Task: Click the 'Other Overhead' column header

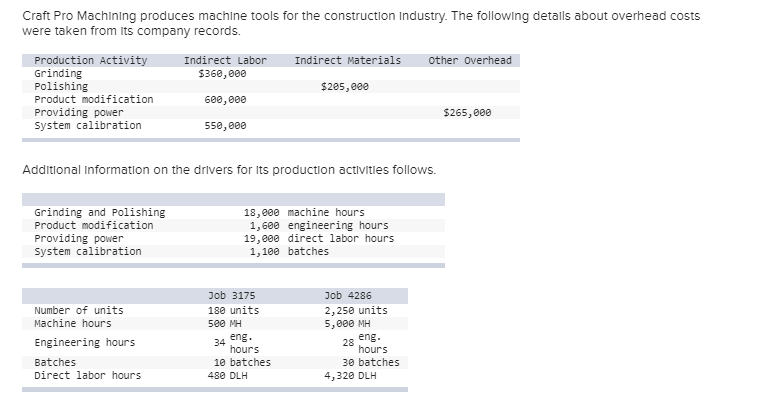Action: 470,60
